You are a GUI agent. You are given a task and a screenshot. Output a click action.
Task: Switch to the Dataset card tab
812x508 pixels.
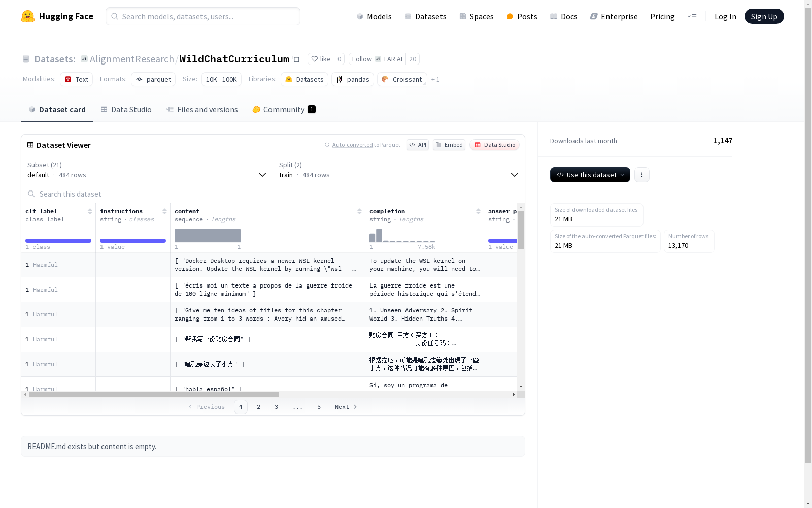tap(57, 110)
